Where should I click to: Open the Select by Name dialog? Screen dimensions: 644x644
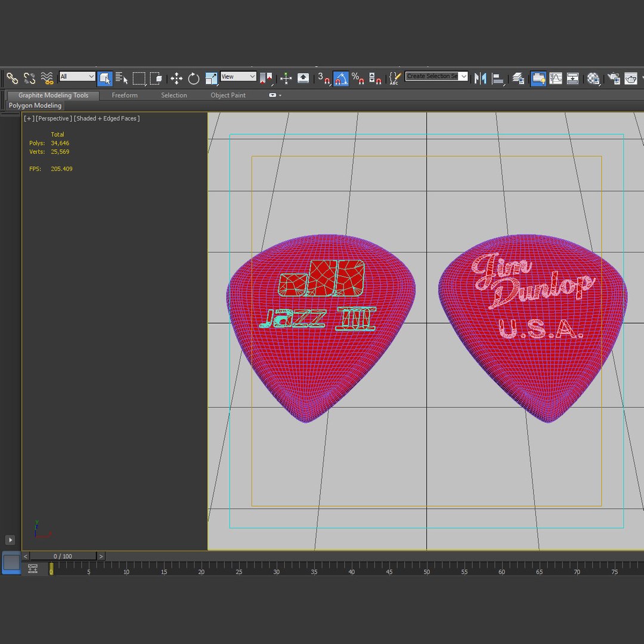click(x=122, y=78)
